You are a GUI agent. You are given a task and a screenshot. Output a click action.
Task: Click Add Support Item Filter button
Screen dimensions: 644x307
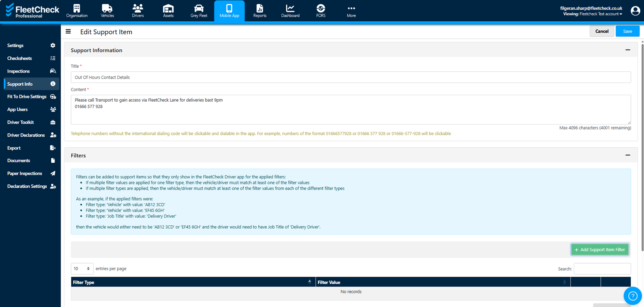600,250
